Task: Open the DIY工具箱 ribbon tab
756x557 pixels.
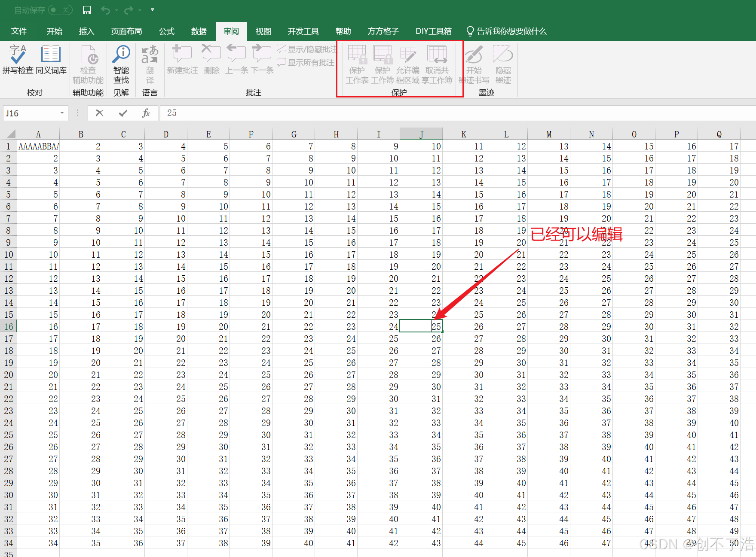Action: 434,31
